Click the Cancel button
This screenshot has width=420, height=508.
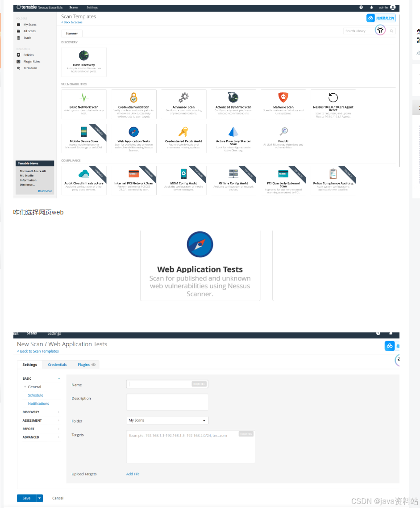point(58,498)
